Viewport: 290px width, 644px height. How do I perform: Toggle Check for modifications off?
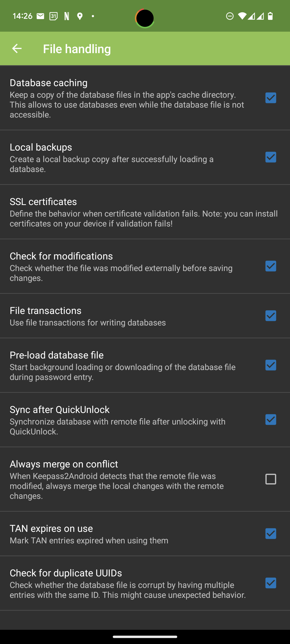coord(270,266)
